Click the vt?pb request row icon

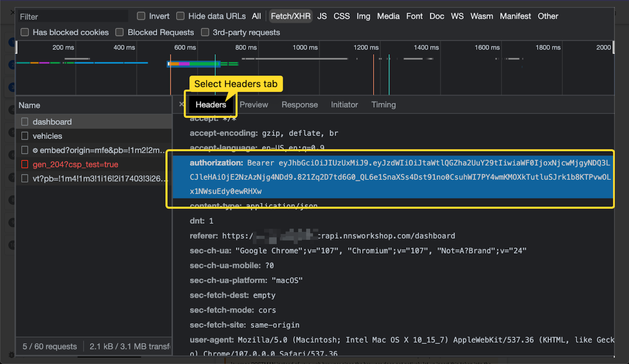[x=25, y=178]
